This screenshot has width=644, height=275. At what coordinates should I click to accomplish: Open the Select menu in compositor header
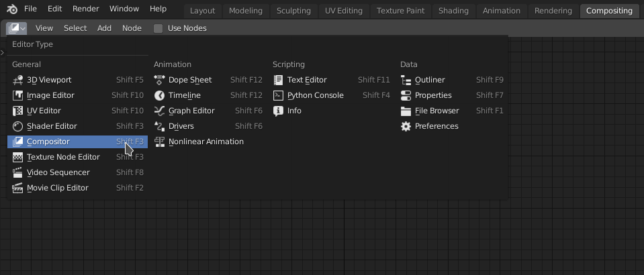75,28
